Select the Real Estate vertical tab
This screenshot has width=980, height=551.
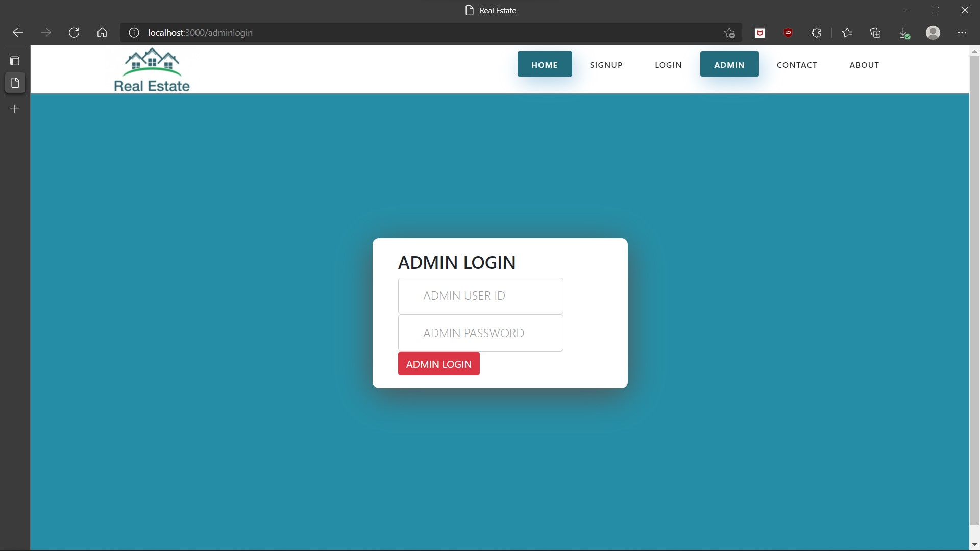(x=15, y=83)
